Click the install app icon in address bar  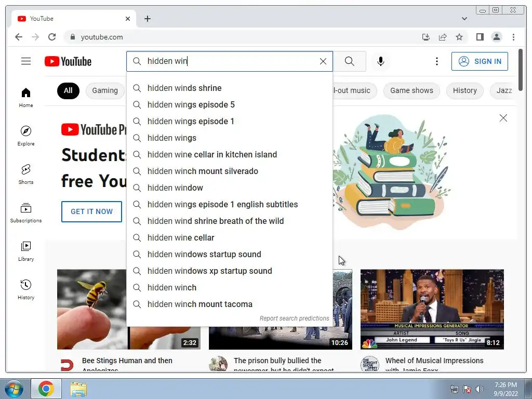pos(426,37)
